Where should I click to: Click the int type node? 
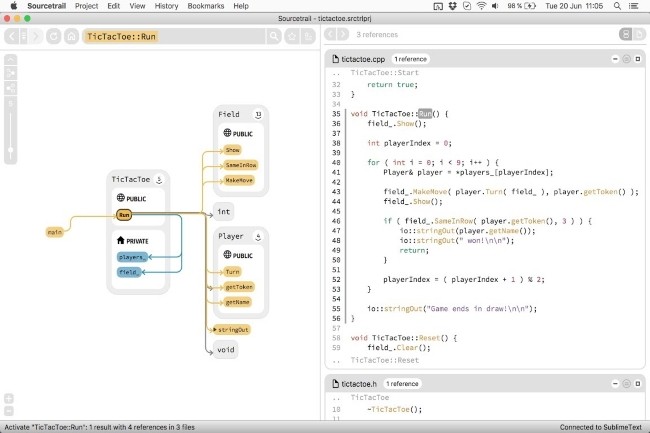(x=223, y=212)
